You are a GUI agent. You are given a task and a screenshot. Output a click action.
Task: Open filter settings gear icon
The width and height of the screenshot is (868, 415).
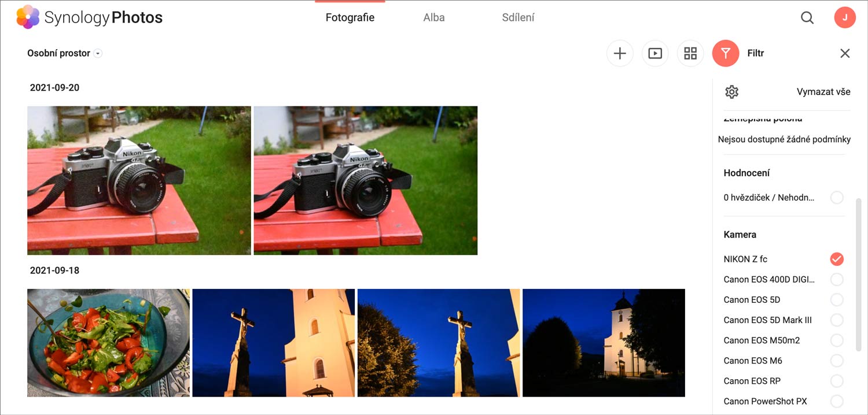point(732,92)
